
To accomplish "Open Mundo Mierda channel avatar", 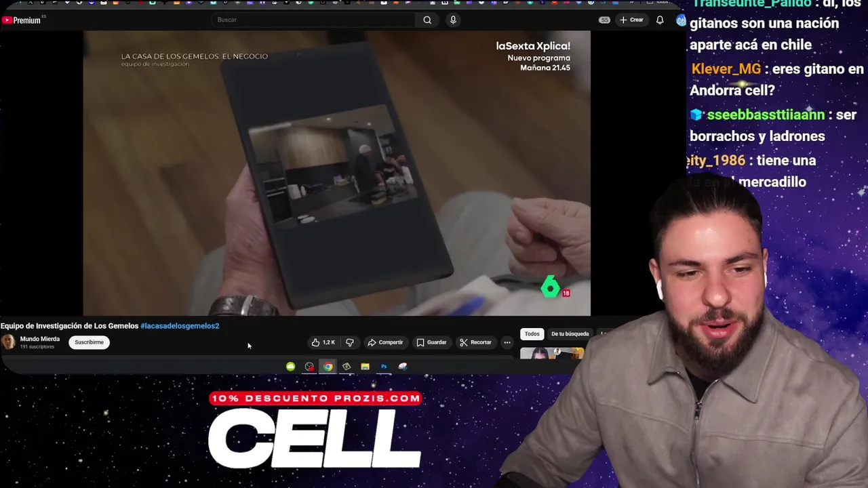I will point(8,342).
